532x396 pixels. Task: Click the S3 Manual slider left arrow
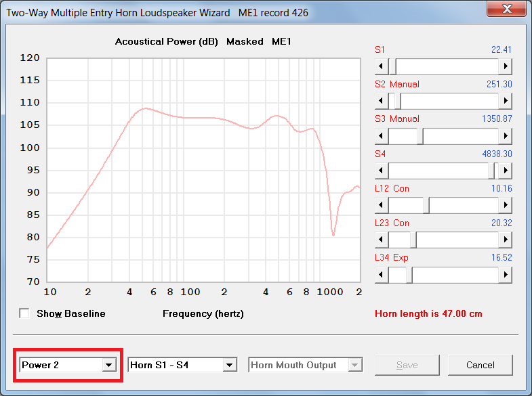pos(382,136)
